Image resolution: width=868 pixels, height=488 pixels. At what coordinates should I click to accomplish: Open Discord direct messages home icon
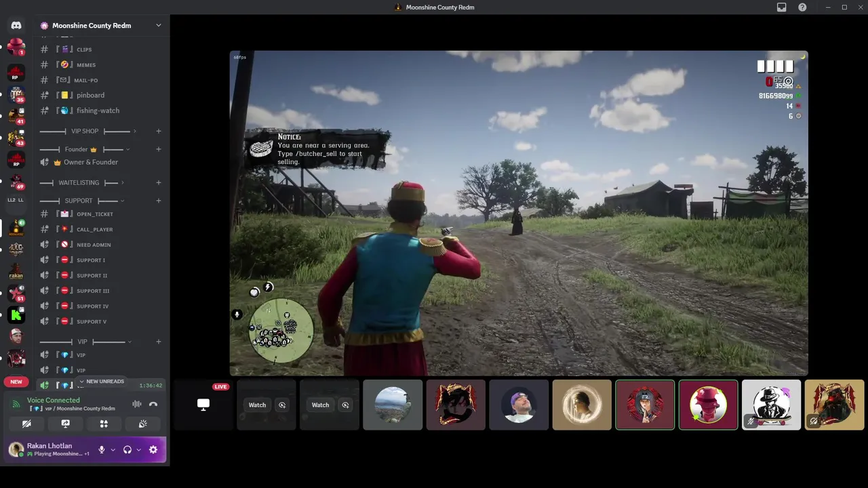[16, 26]
